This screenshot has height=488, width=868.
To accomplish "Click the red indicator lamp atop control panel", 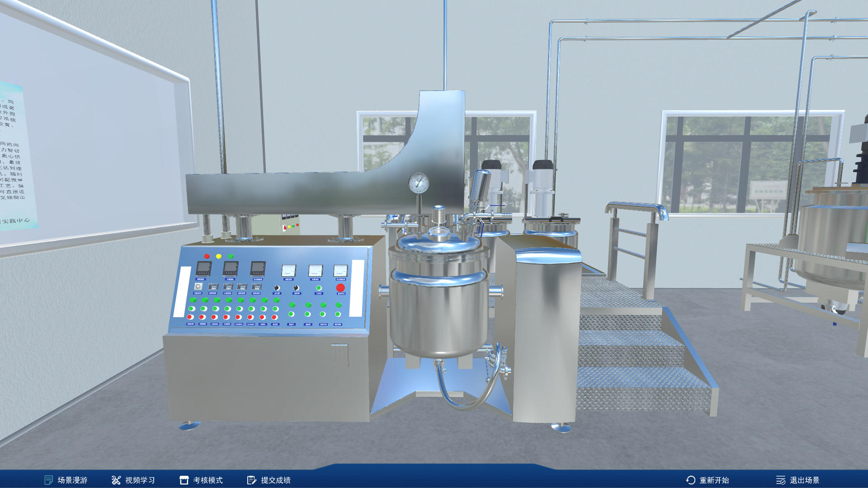I will [207, 256].
